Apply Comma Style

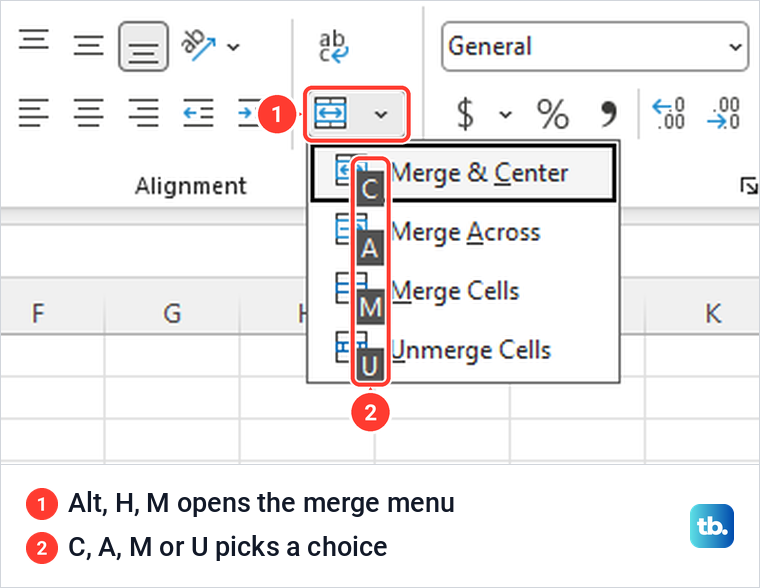(x=609, y=114)
